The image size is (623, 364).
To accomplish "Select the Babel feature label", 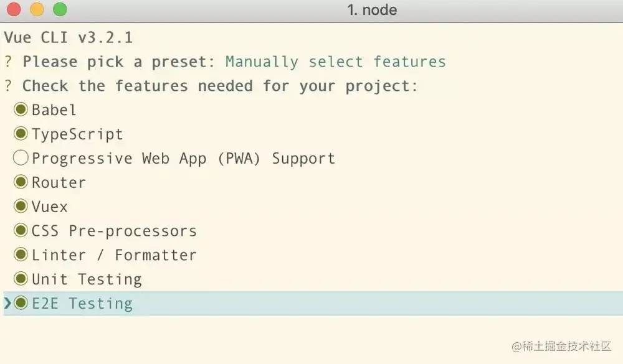I will tap(54, 110).
